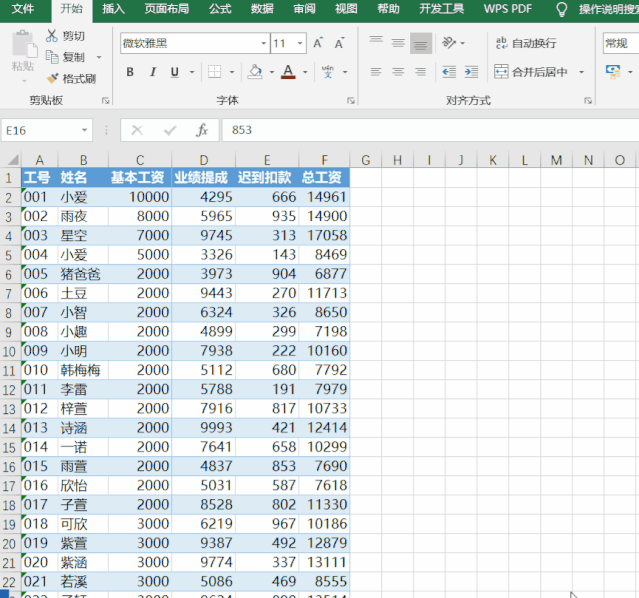Toggle Wrap Text (自动换行)
The height and width of the screenshot is (598, 639).
526,43
